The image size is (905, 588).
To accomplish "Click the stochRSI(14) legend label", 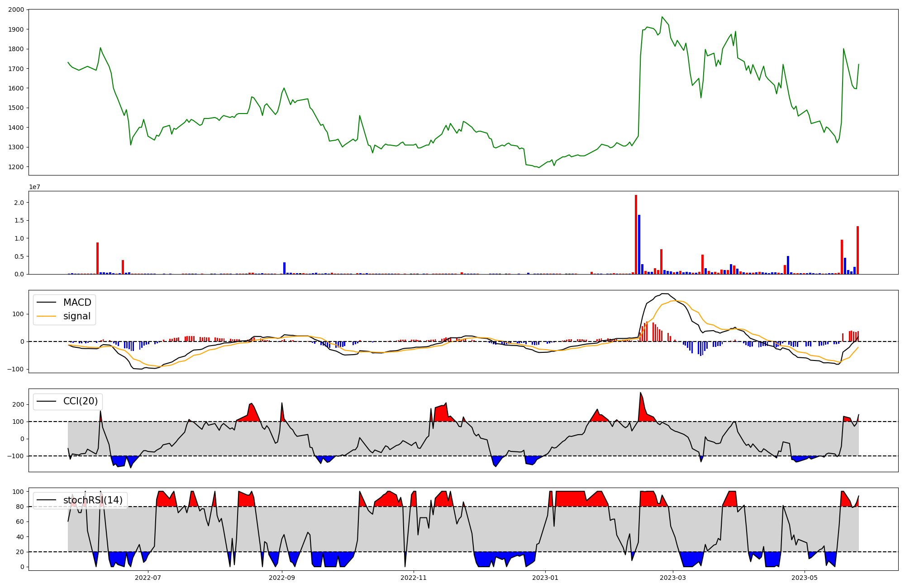I will [93, 500].
